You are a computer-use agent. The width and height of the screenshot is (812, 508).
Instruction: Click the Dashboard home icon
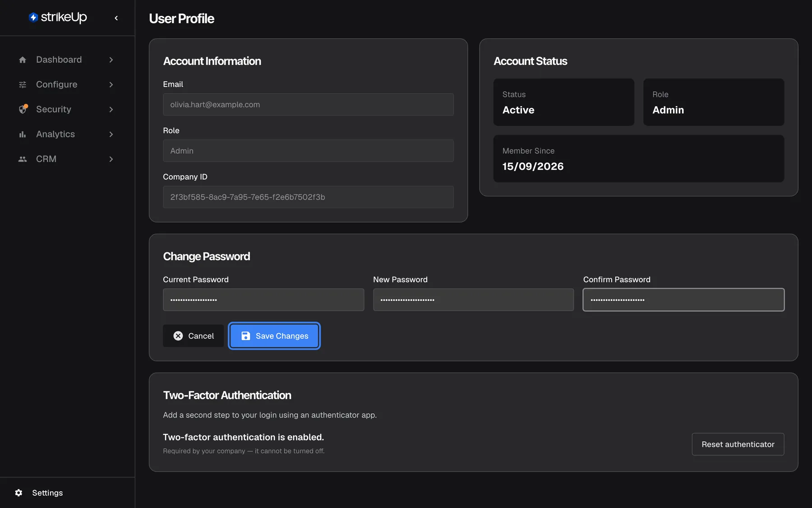(23, 60)
